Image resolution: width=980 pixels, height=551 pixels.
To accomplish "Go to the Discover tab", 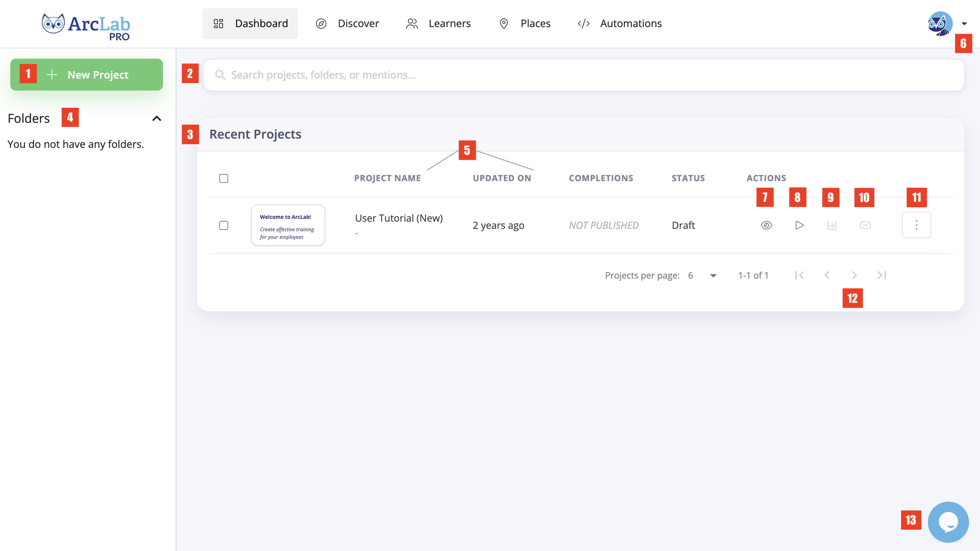I will click(347, 24).
